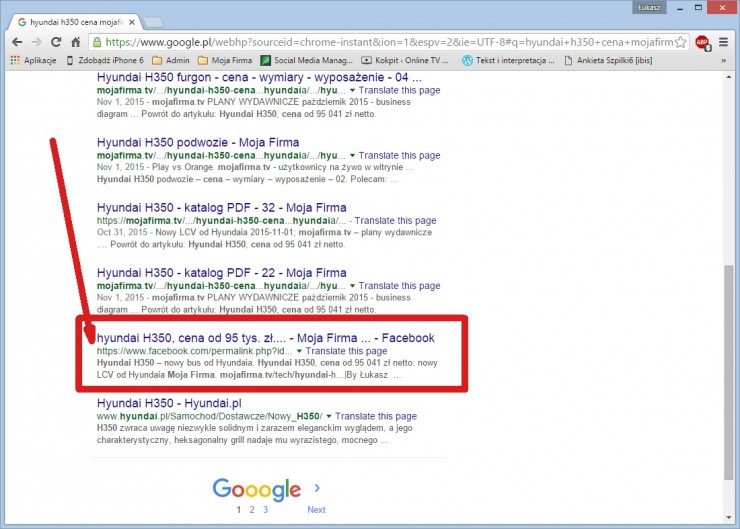Click the facebook.com/permalink.php green URL text
The image size is (740, 529).
click(x=194, y=351)
